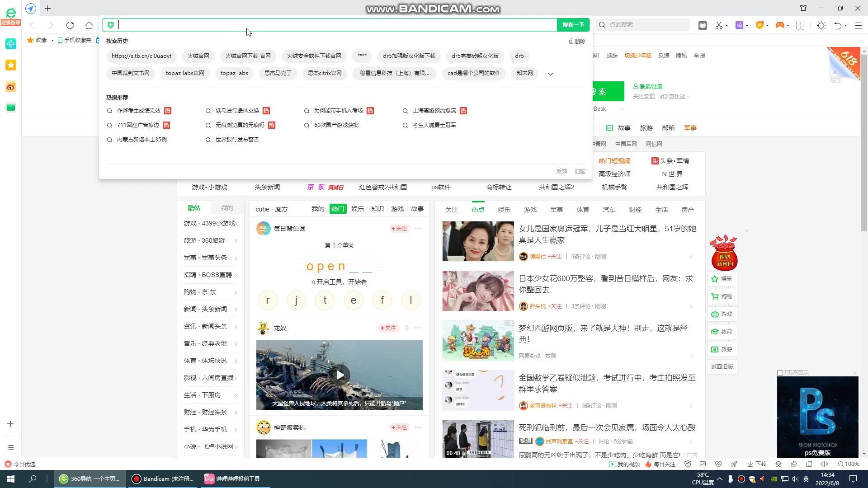Open the skin theme shirt icon
Viewport: 868px width, 488px height.
coord(803,8)
